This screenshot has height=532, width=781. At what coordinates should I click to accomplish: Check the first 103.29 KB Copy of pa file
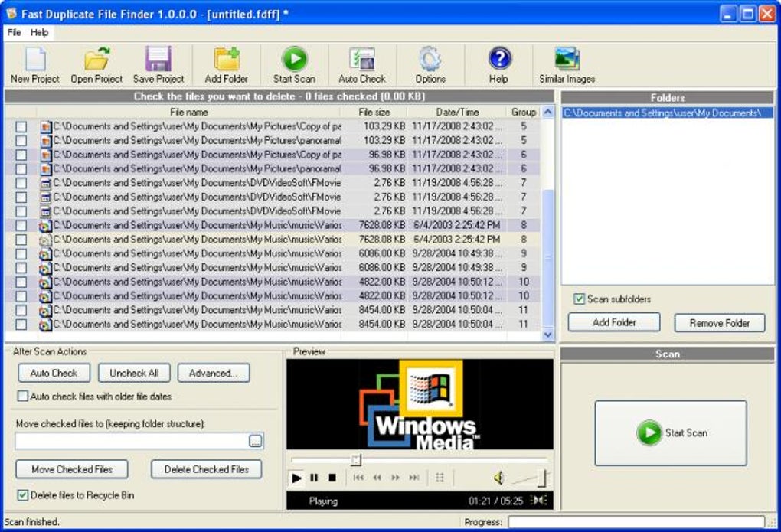pyautogui.click(x=21, y=126)
